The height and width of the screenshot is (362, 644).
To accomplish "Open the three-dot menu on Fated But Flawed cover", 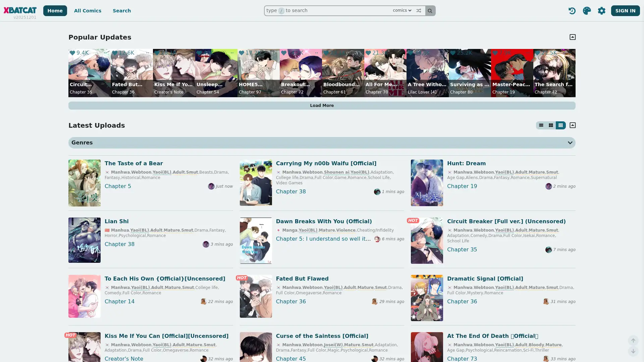I will pos(148,53).
